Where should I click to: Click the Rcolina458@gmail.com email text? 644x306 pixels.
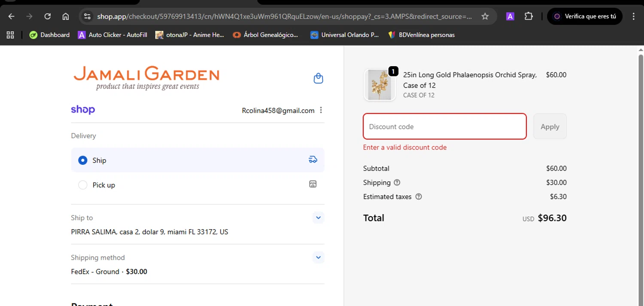pyautogui.click(x=278, y=110)
